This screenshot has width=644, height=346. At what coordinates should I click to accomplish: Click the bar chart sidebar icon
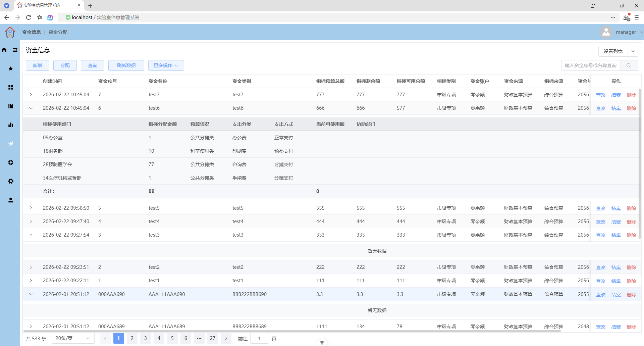[11, 125]
